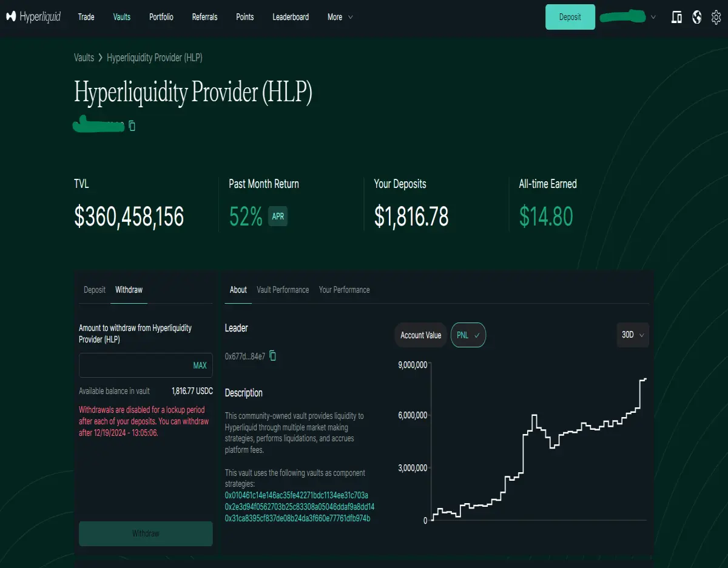Toggle the PNL chart mode
Screen dimensions: 728x568
click(x=468, y=335)
